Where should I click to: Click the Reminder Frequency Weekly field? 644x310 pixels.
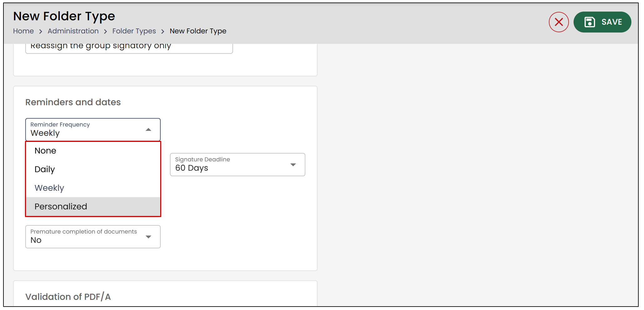click(93, 130)
